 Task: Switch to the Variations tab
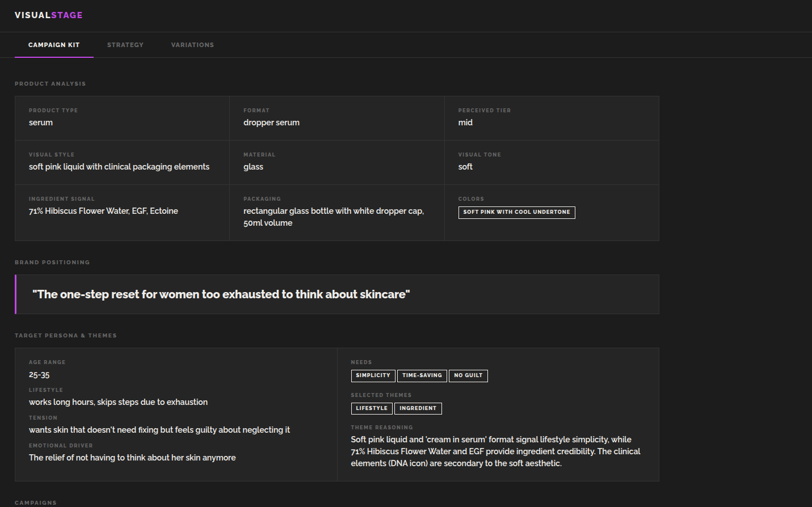[192, 45]
